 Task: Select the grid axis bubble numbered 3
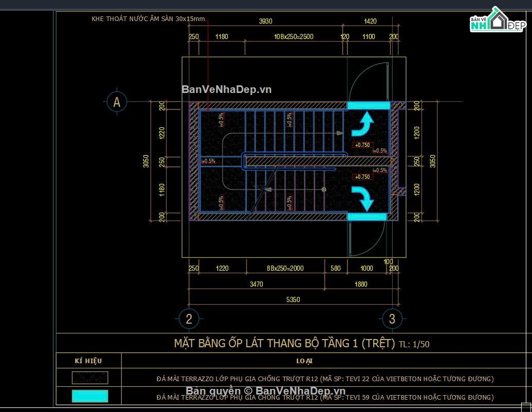point(392,319)
